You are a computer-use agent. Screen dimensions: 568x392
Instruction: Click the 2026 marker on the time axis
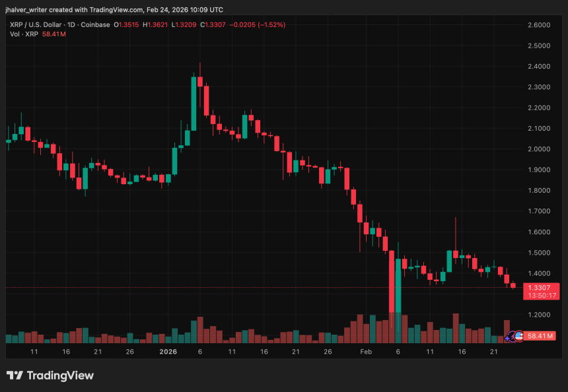[168, 352]
